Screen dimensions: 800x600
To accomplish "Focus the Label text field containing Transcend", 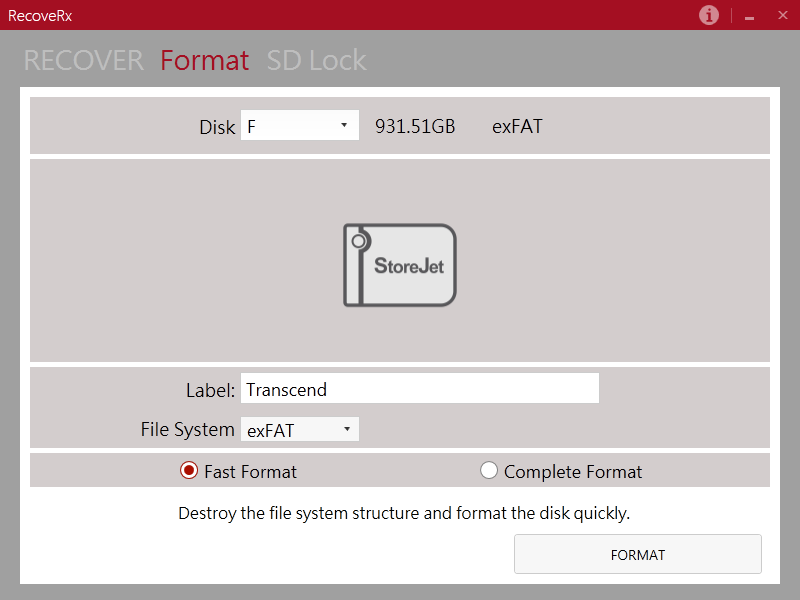I will (x=420, y=388).
